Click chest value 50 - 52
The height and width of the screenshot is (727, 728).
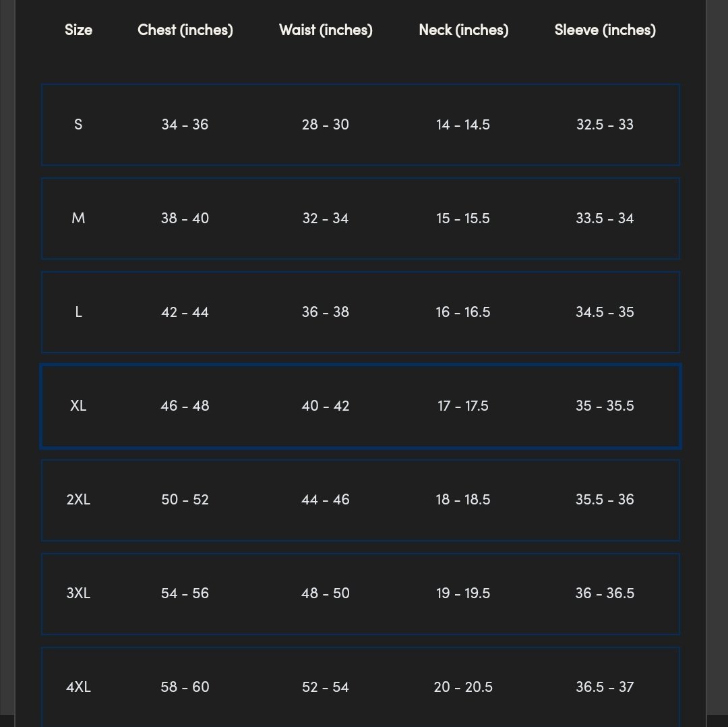(185, 500)
